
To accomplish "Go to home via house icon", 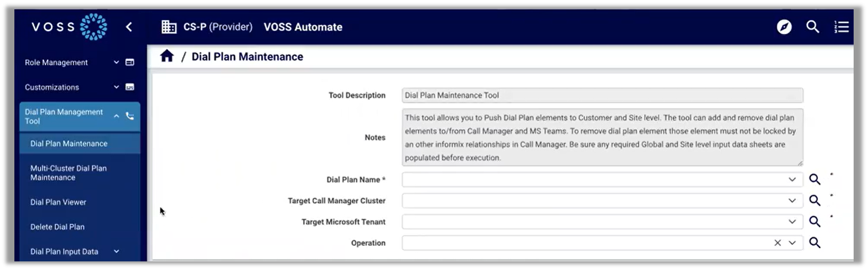I will [x=167, y=56].
